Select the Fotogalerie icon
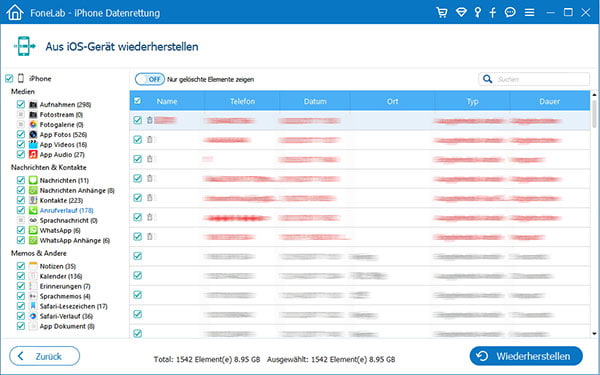The image size is (600, 375). point(33,124)
